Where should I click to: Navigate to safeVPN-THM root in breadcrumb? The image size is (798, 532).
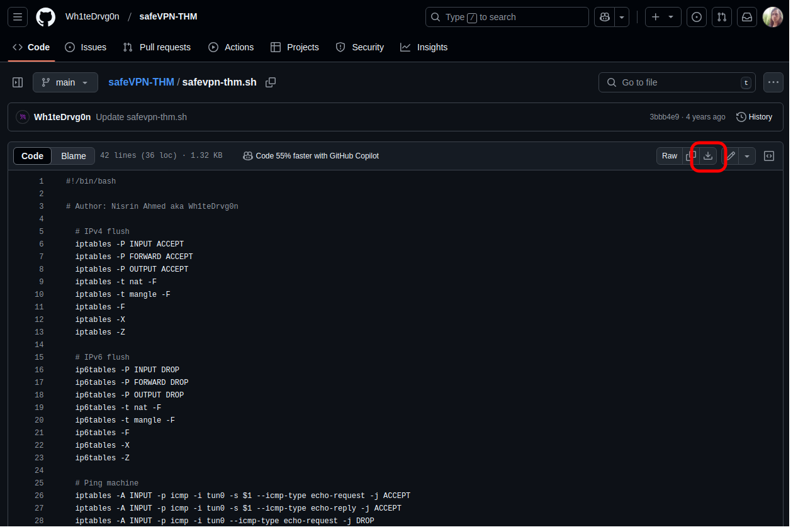141,82
